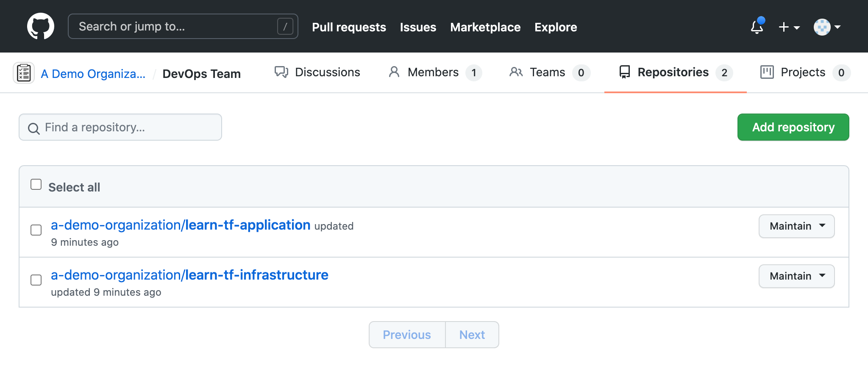Click the Next pagination button
Viewport: 868px width, 380px height.
[x=472, y=335]
